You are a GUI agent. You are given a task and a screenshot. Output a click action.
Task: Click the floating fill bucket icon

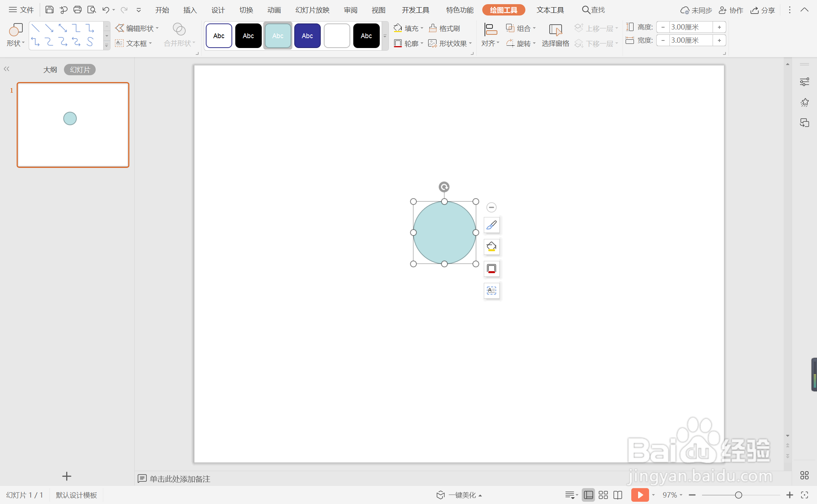(x=492, y=247)
